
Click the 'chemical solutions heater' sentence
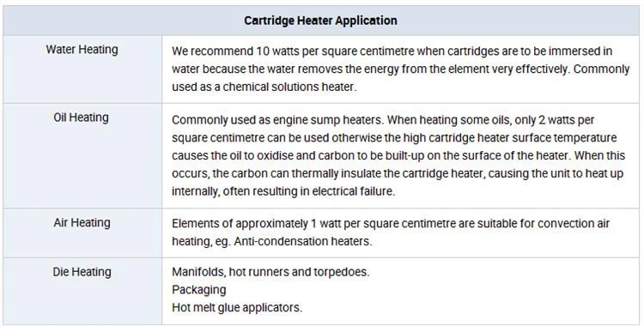(x=264, y=87)
